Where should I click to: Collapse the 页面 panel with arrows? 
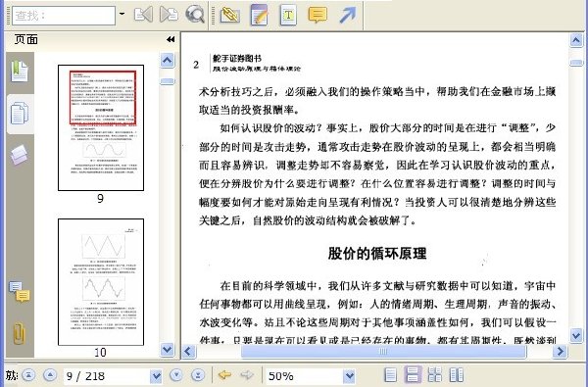[x=171, y=39]
